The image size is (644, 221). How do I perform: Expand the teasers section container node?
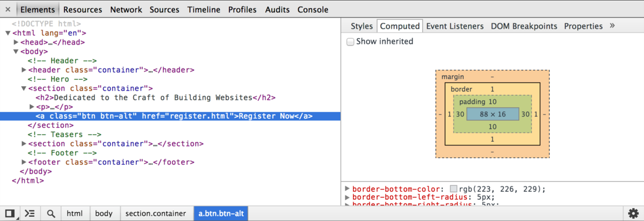[24, 144]
